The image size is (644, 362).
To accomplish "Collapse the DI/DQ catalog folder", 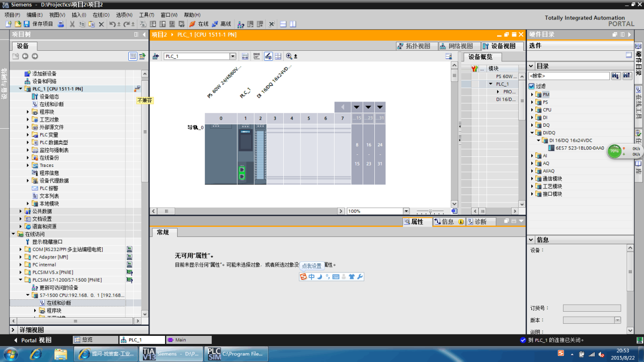I will (532, 133).
